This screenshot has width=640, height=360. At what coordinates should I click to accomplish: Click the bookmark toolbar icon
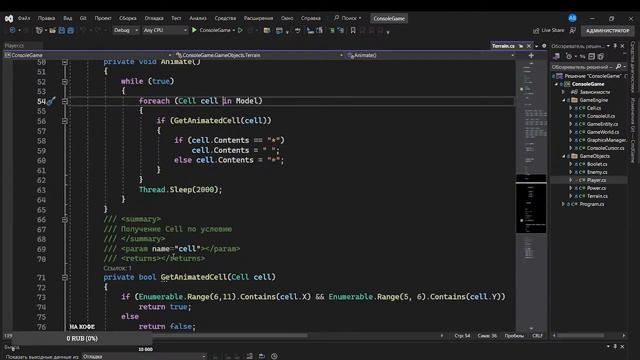[x=353, y=30]
